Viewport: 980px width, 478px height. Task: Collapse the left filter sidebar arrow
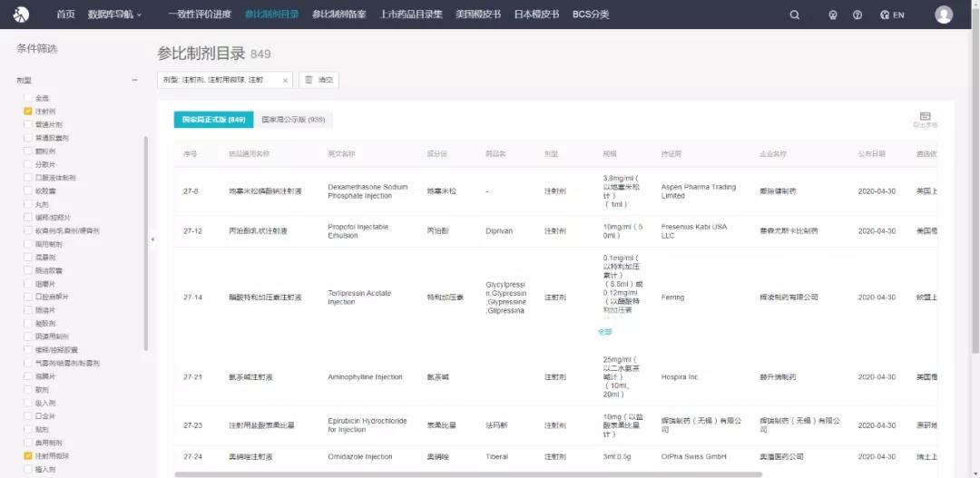pyautogui.click(x=152, y=239)
